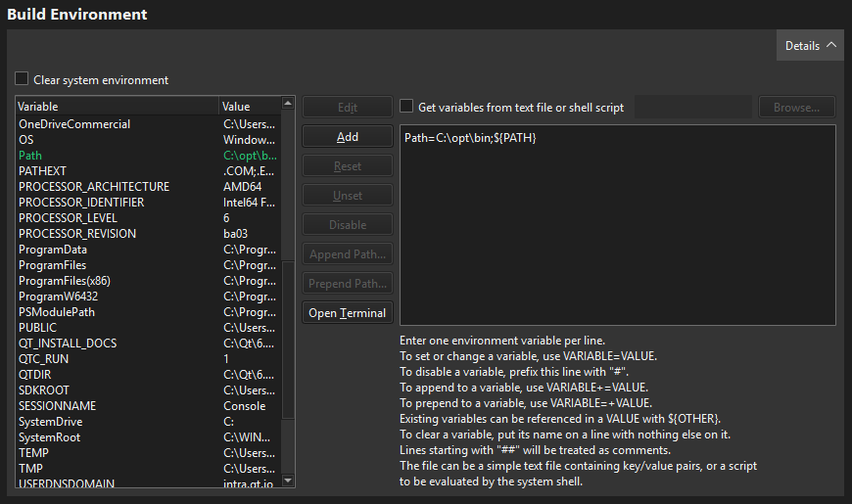852x504 pixels.
Task: Click the Unset button
Action: click(x=348, y=195)
